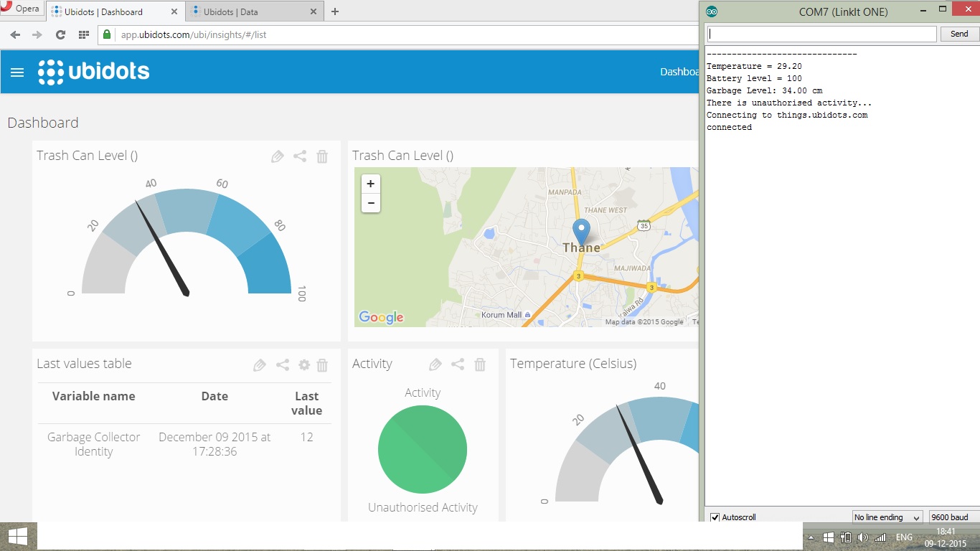The image size is (980, 551).
Task: Click the green Activity pie chart
Action: (423, 449)
